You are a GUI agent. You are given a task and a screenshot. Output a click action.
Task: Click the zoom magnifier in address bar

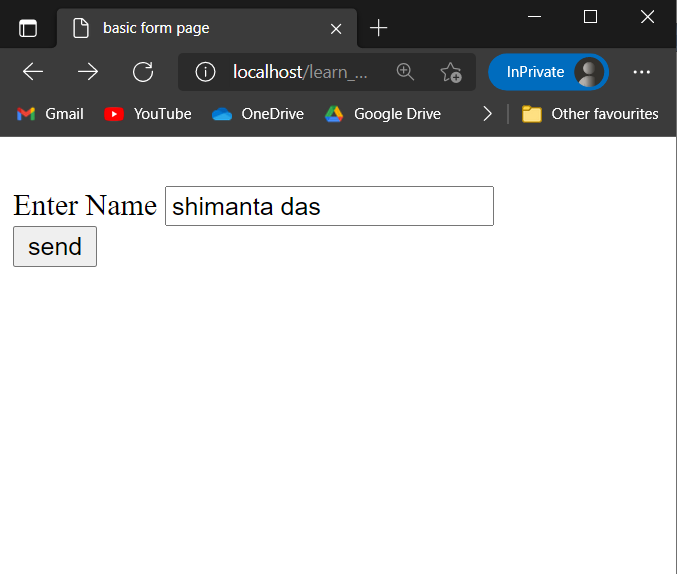[x=405, y=72]
